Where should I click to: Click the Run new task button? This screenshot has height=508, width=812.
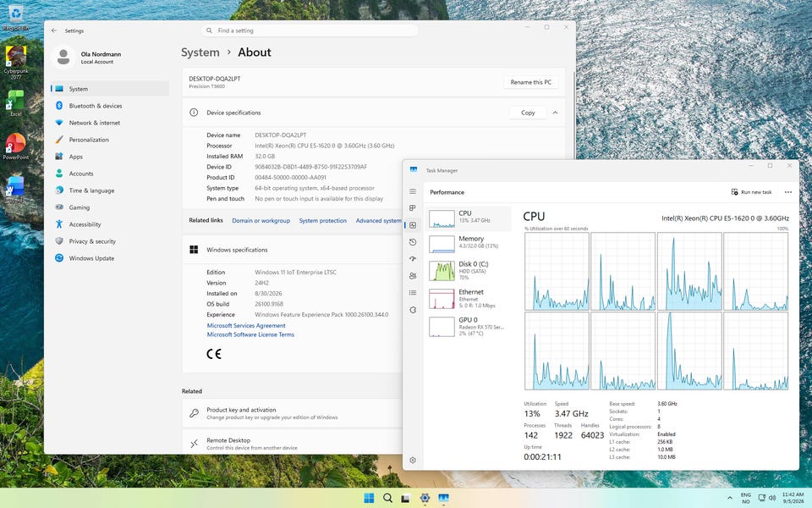[x=751, y=192]
